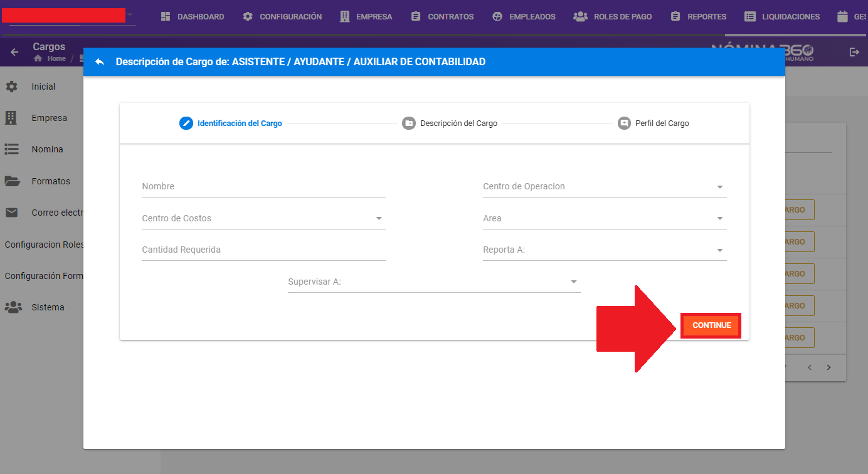This screenshot has width=868, height=474.
Task: Open the EMPLEADOS menu
Action: (x=524, y=17)
